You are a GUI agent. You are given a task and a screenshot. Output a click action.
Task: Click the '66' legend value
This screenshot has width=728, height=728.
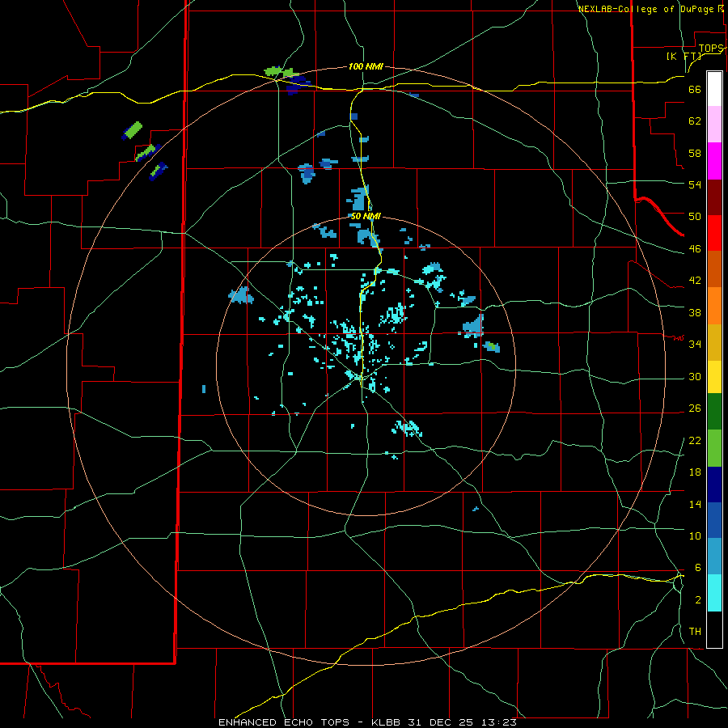point(695,89)
